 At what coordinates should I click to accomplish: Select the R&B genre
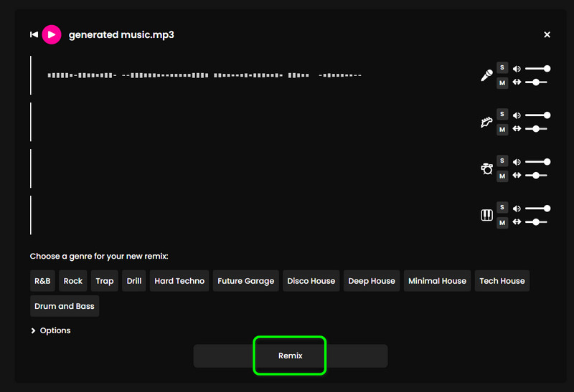(x=42, y=281)
